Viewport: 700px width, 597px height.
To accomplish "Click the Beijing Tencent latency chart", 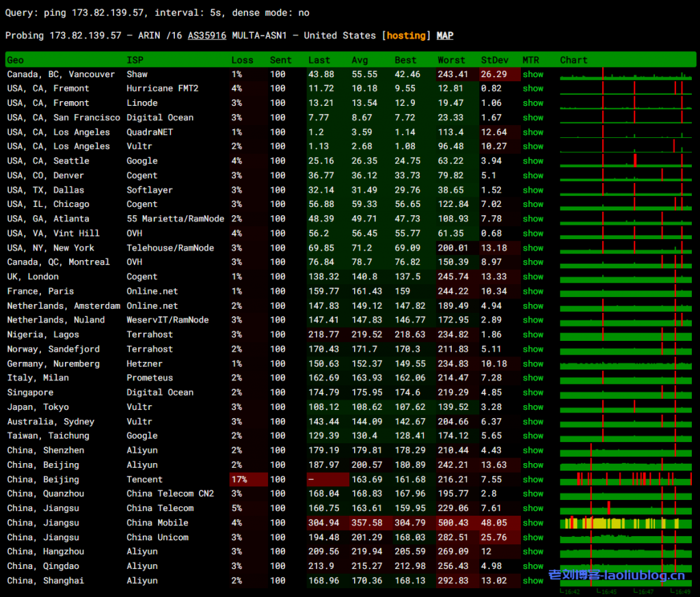I will 624,478.
